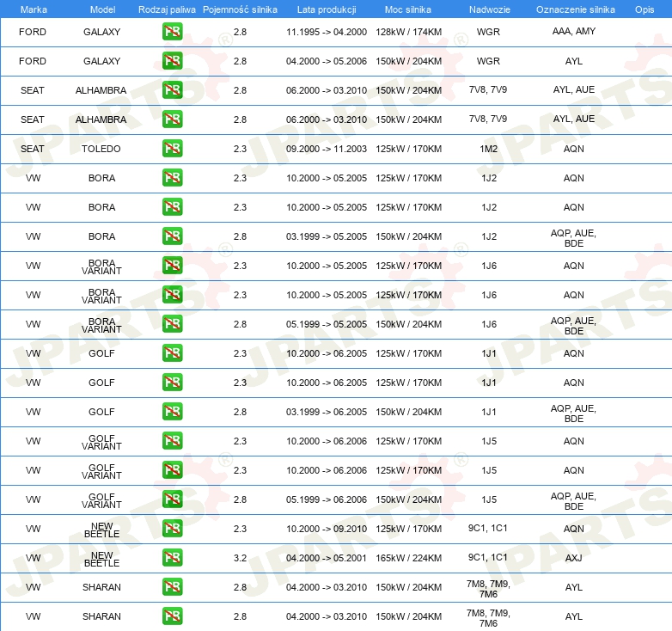This screenshot has height=631, width=672.
Task: Click fuel icon in New Beetle 3.2 row
Action: pos(172,558)
